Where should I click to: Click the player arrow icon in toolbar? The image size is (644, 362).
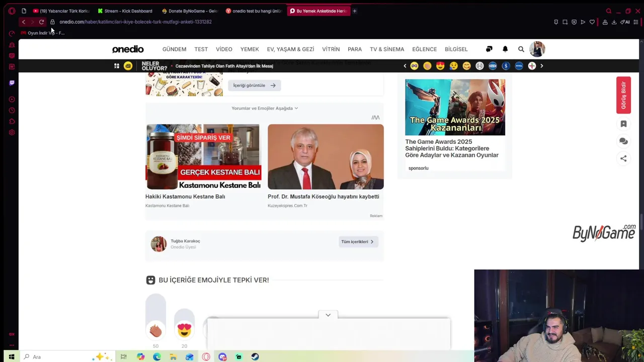tap(583, 22)
